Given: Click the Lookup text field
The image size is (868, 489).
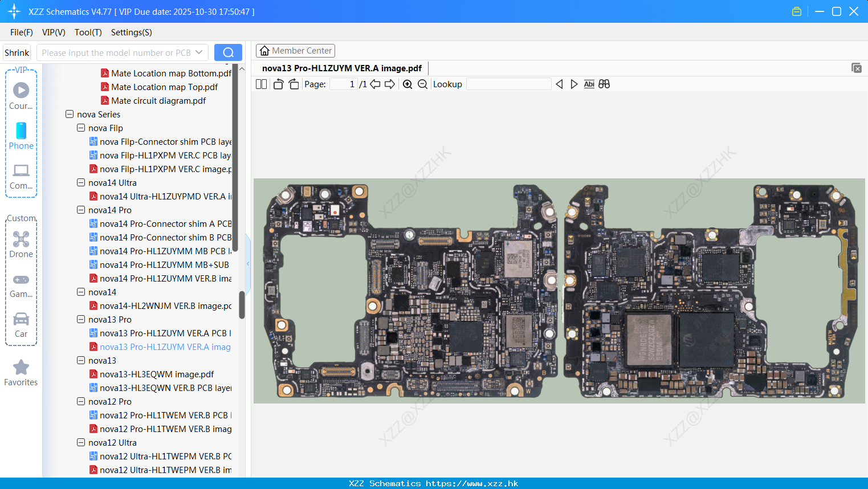Looking at the screenshot, I should [x=509, y=84].
